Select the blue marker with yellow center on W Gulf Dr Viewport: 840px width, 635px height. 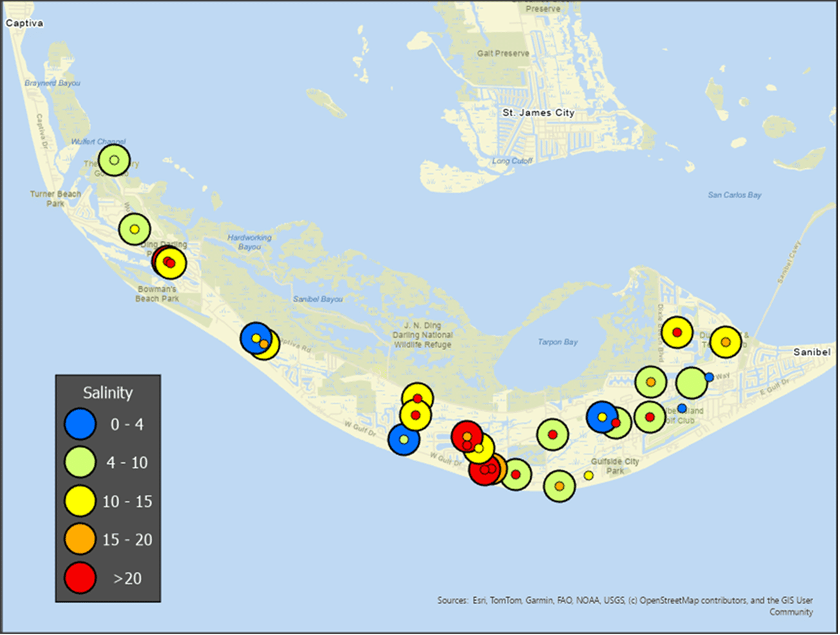[x=403, y=440]
